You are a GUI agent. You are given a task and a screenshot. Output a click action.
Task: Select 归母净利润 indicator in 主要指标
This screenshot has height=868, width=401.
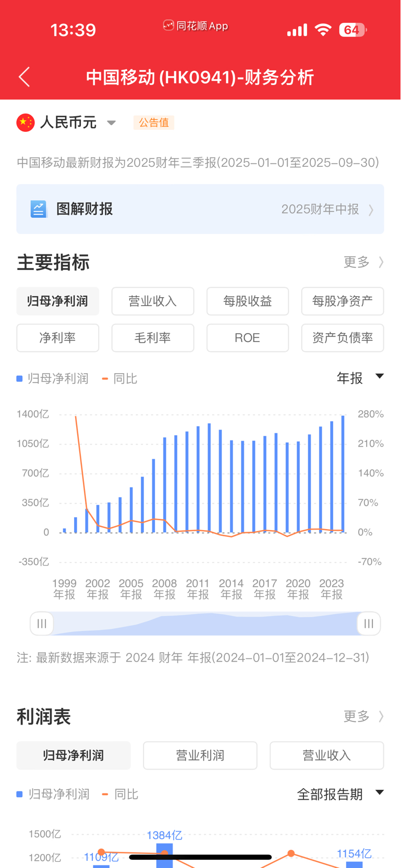[58, 301]
